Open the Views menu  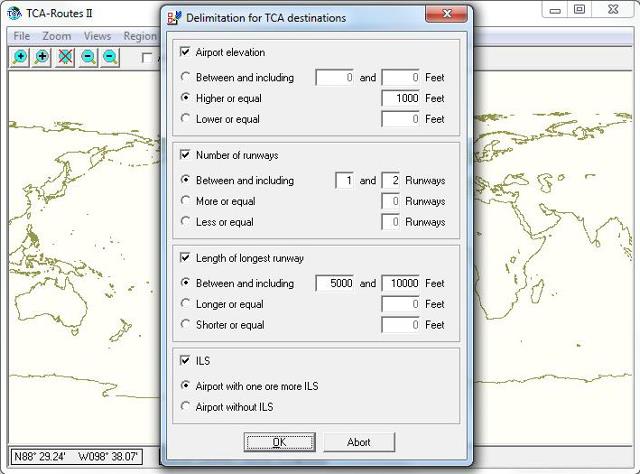pyautogui.click(x=97, y=36)
